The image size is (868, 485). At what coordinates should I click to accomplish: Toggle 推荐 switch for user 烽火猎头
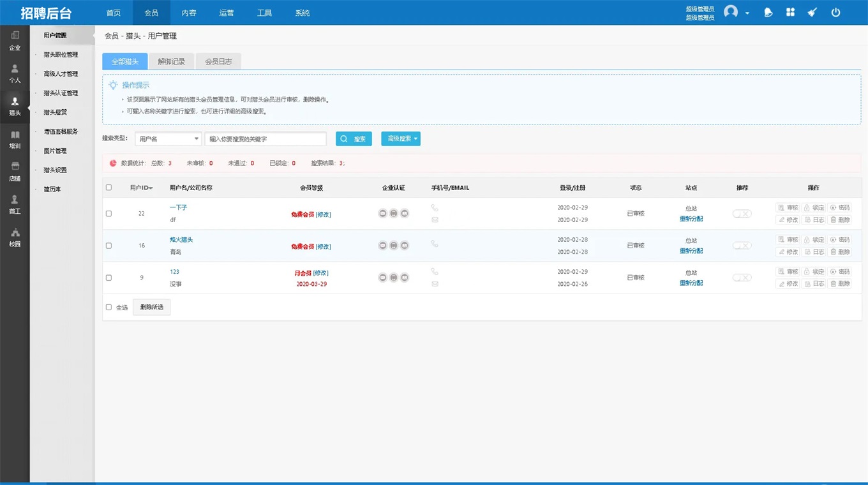click(x=742, y=245)
